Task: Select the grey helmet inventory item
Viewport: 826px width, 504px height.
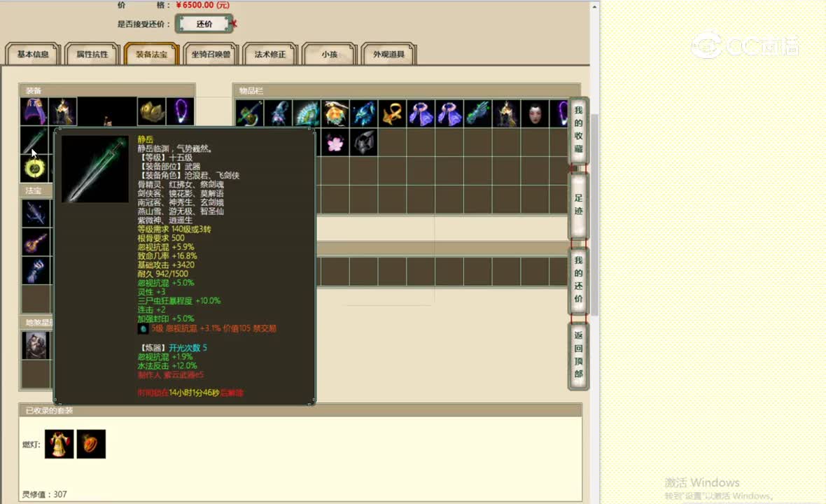Action: point(364,142)
